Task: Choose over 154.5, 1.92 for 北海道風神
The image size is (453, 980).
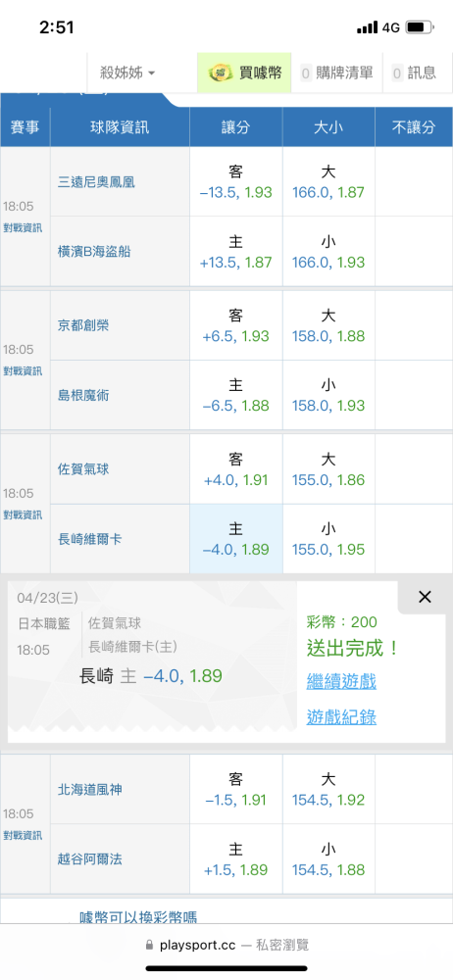Action: (328, 789)
